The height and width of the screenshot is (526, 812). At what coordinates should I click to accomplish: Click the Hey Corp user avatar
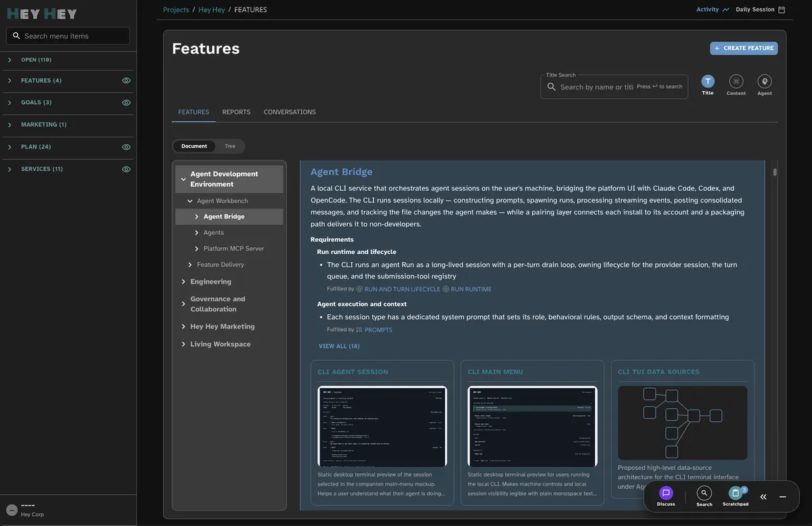click(12, 510)
